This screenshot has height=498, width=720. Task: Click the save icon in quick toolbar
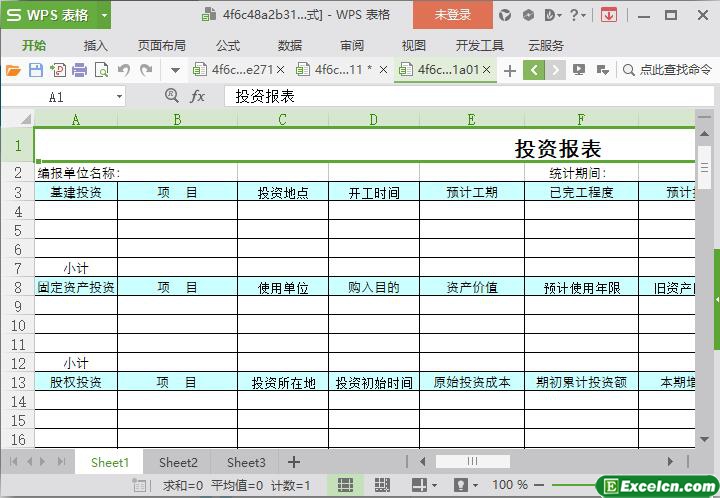(x=35, y=70)
